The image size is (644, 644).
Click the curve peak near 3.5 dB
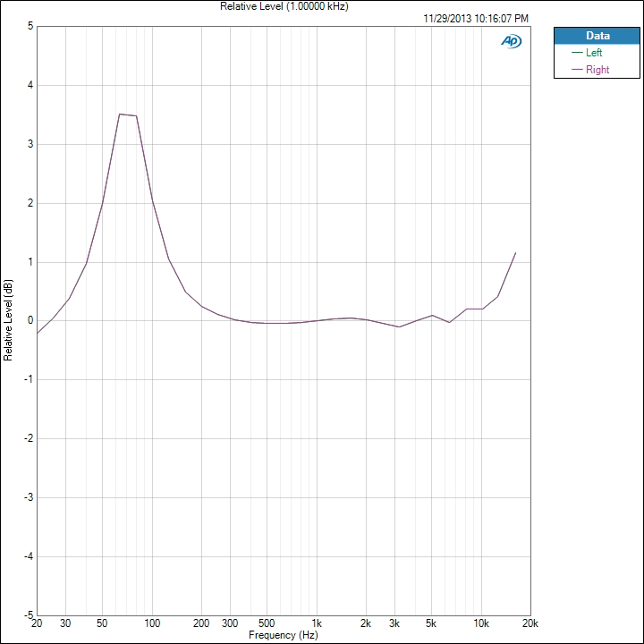(x=121, y=114)
